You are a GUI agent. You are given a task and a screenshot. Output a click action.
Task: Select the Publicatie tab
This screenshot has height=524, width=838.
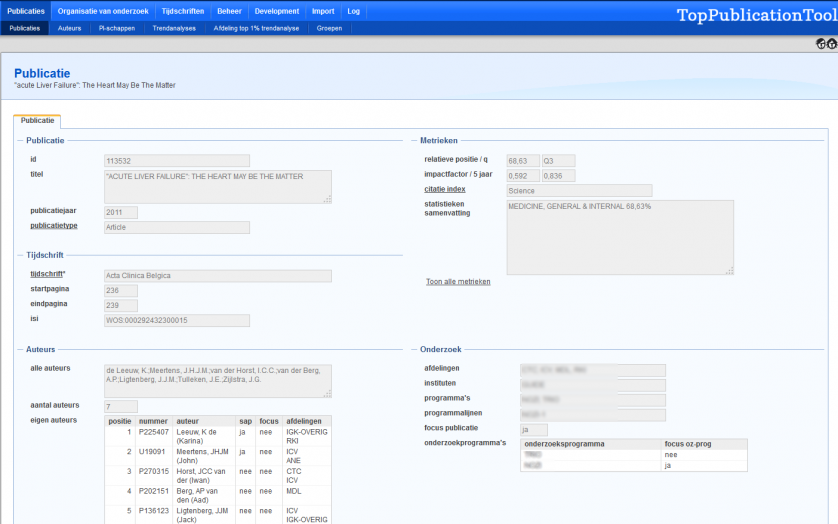[x=37, y=121]
